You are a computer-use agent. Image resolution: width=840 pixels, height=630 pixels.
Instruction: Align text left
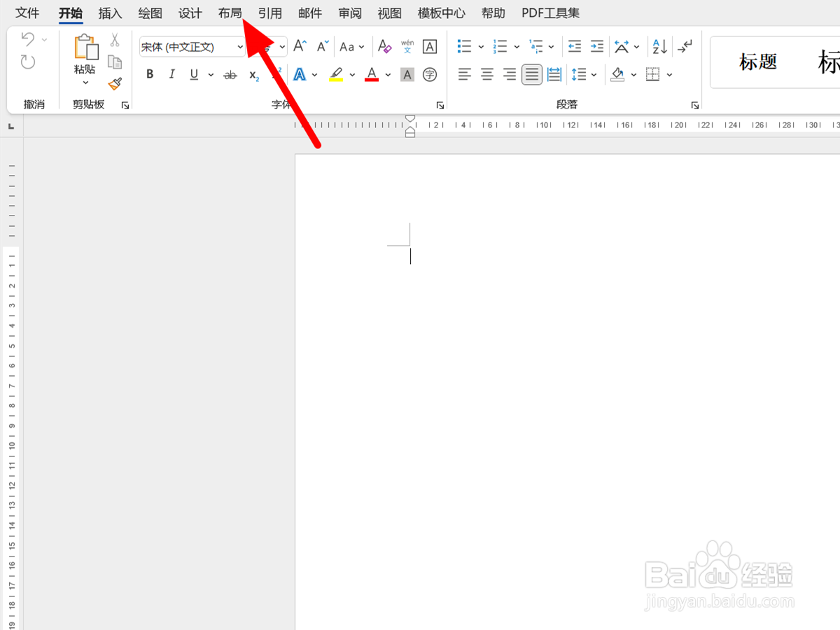pos(465,74)
